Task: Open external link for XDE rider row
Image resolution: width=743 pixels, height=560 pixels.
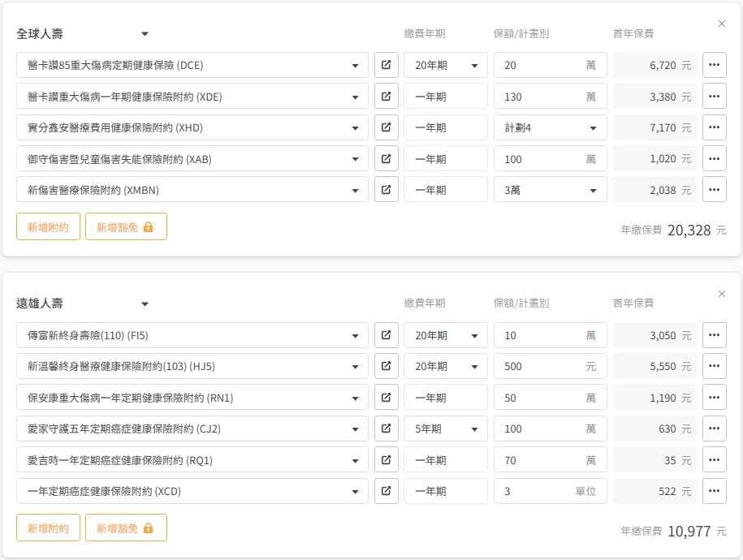Action: (x=387, y=97)
